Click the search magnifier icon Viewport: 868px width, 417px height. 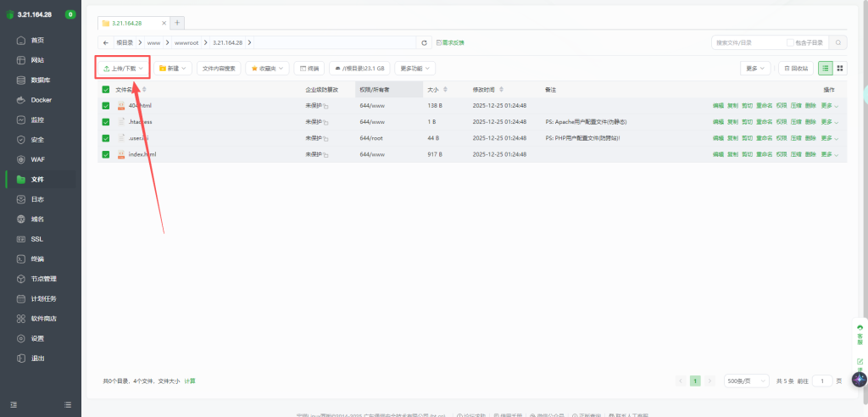pyautogui.click(x=838, y=42)
